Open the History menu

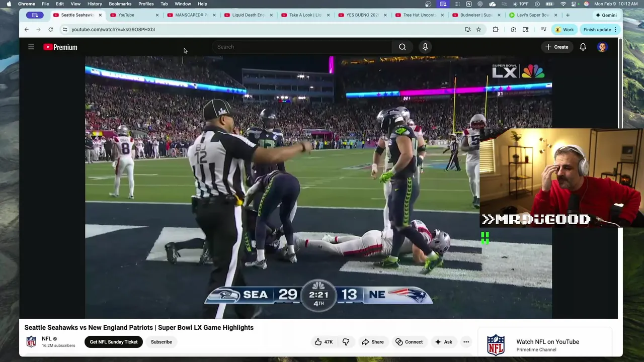click(95, 4)
